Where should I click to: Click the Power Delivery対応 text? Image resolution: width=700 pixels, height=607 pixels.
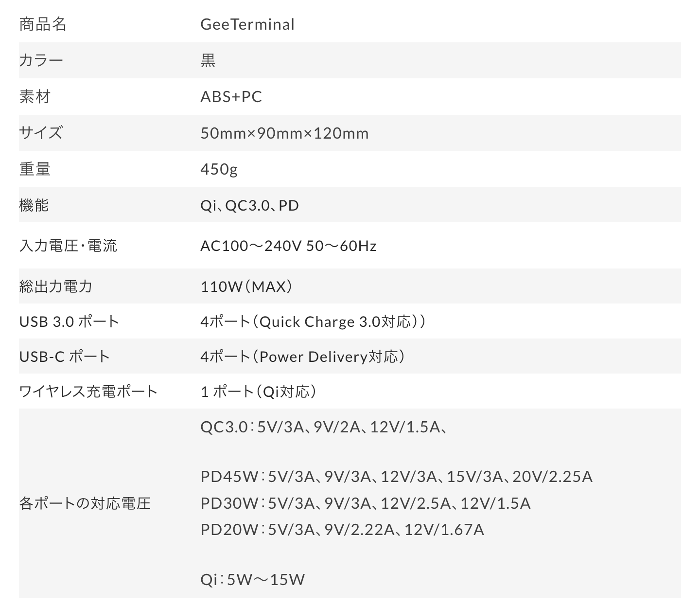coord(329,357)
